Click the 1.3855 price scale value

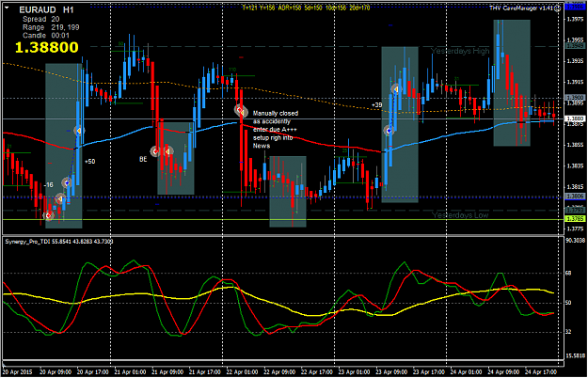(x=576, y=145)
